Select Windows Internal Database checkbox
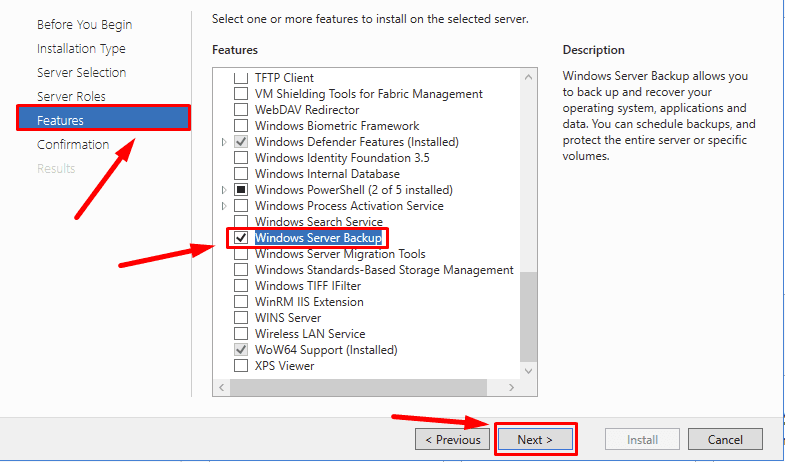Viewport: 785px width, 462px height. pyautogui.click(x=241, y=174)
